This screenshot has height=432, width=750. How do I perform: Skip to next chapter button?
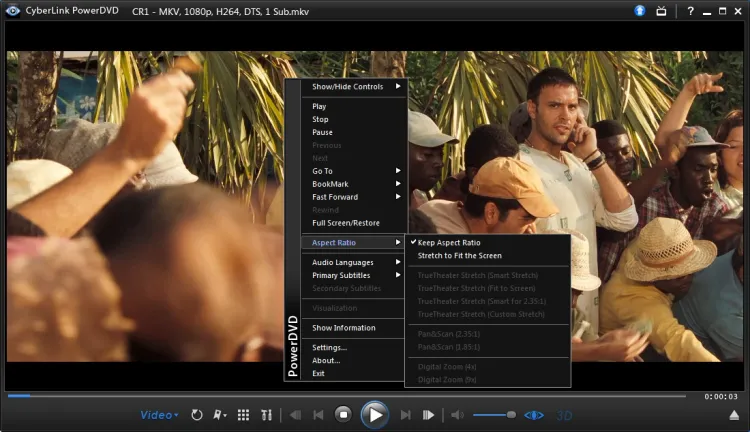(x=406, y=415)
